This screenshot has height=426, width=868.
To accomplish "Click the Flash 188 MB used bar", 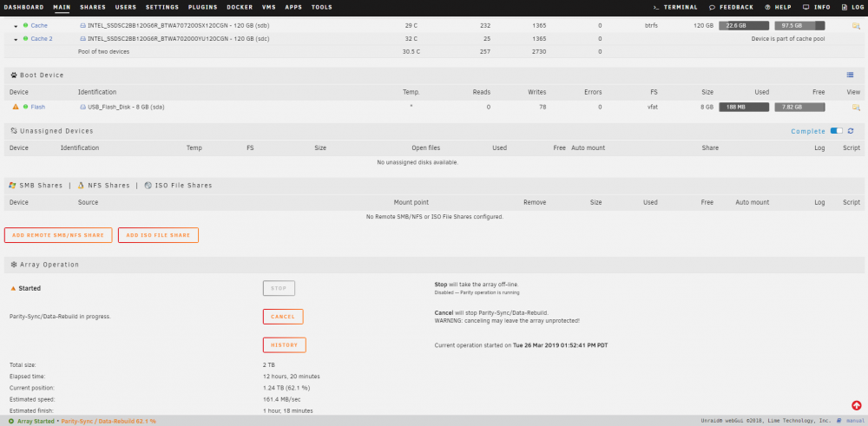I will [x=744, y=108].
